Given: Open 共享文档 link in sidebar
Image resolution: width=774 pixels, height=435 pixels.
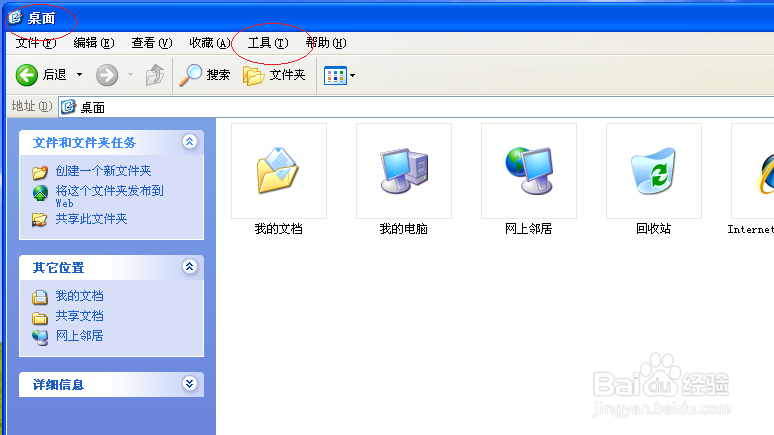Looking at the screenshot, I should point(79,316).
